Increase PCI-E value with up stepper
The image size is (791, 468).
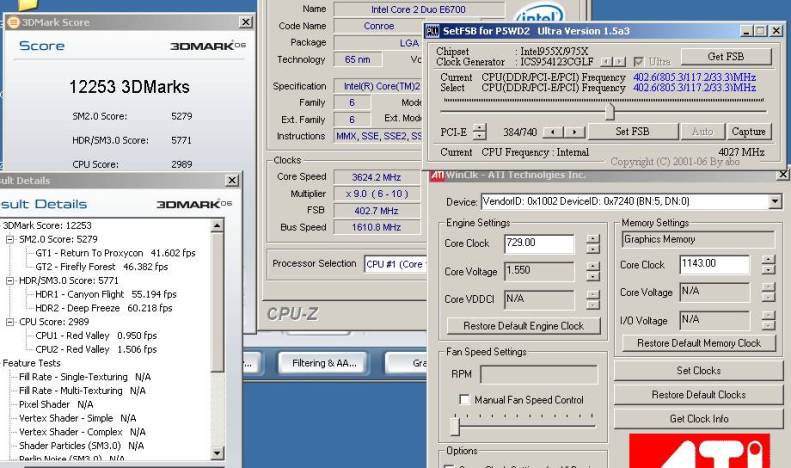(x=480, y=127)
